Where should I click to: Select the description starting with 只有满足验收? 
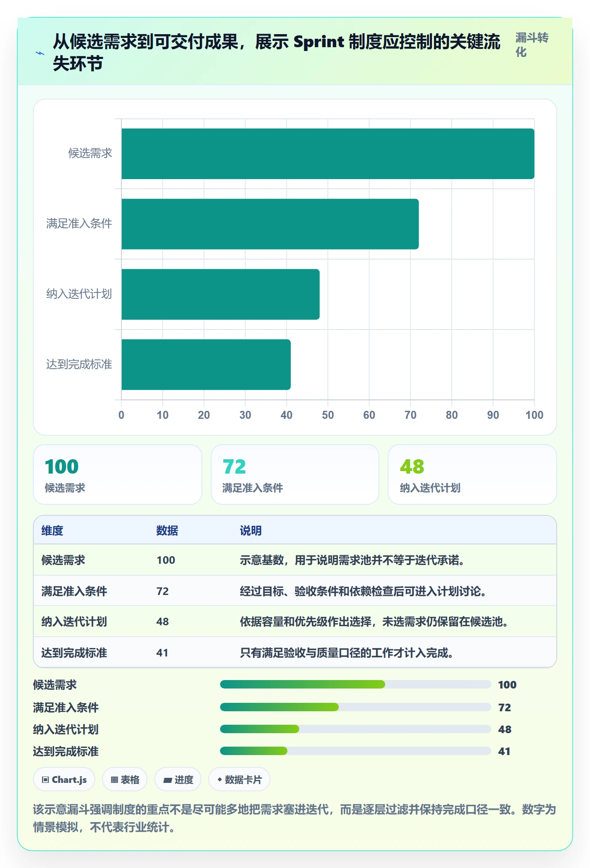pyautogui.click(x=347, y=653)
